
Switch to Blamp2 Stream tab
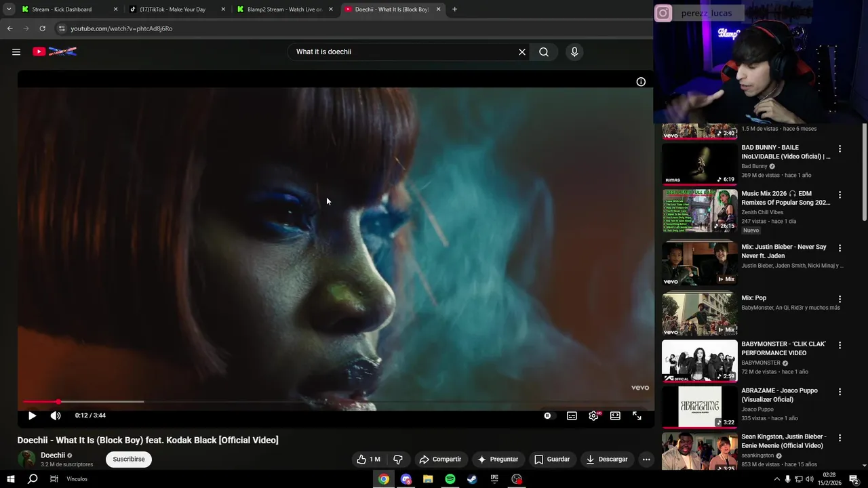[x=285, y=9]
